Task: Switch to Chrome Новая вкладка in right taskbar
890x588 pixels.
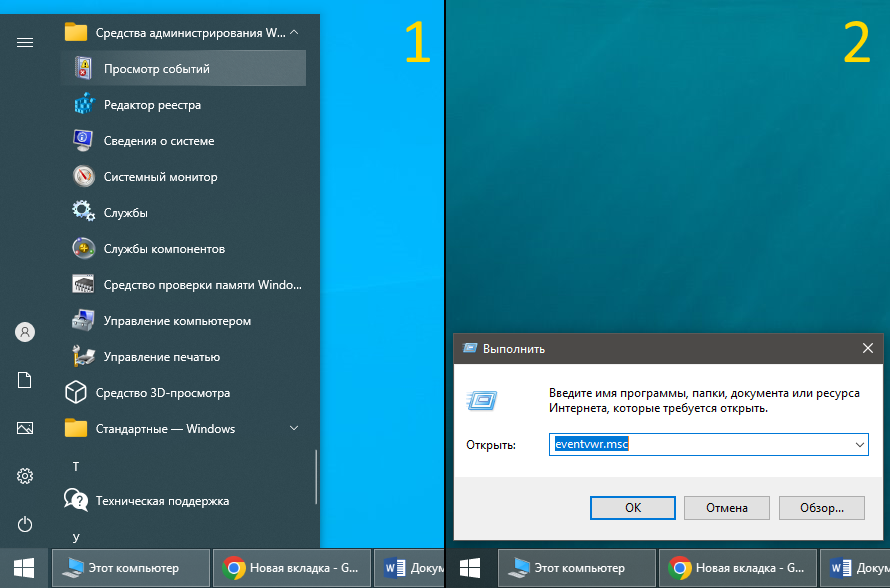Action: pyautogui.click(x=738, y=568)
